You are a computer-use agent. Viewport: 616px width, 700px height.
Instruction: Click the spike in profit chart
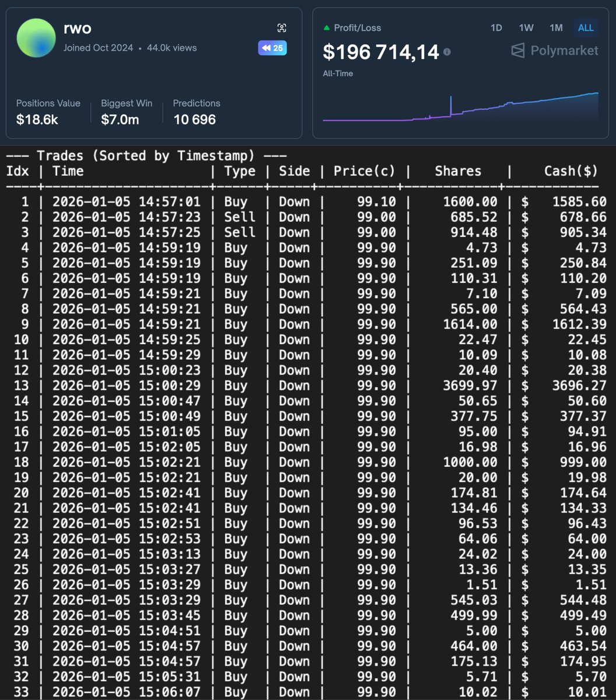[451, 105]
